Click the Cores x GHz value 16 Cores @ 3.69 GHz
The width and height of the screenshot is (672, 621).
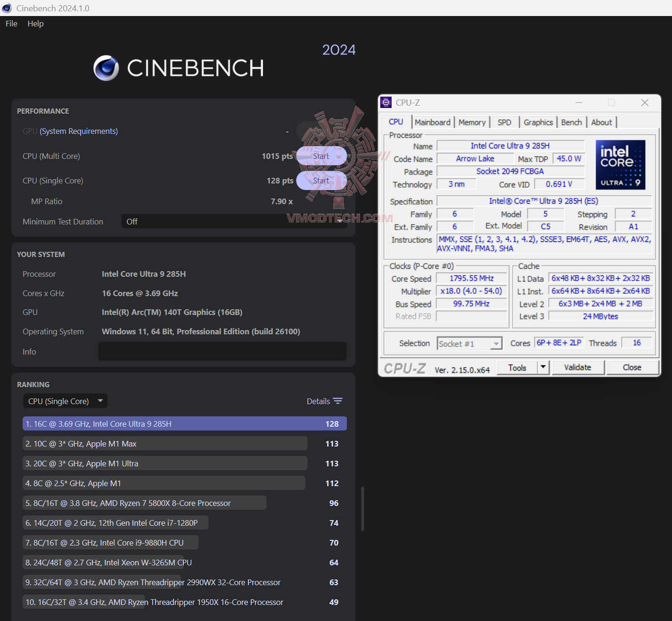point(140,293)
